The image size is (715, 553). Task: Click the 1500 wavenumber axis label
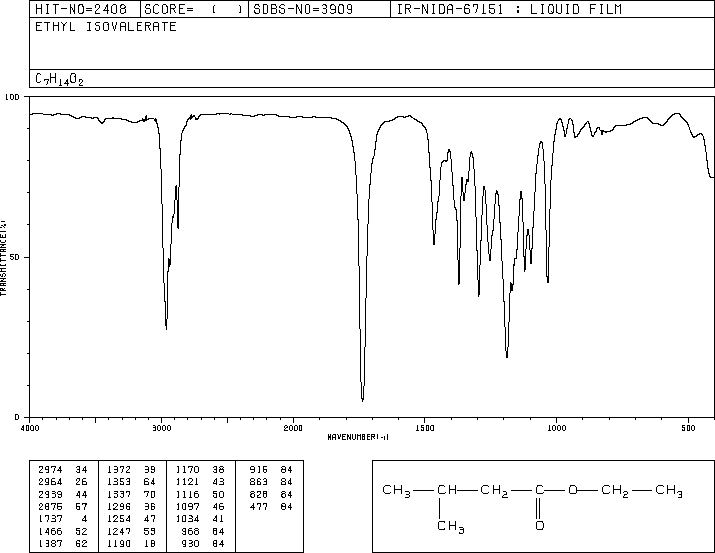[425, 428]
